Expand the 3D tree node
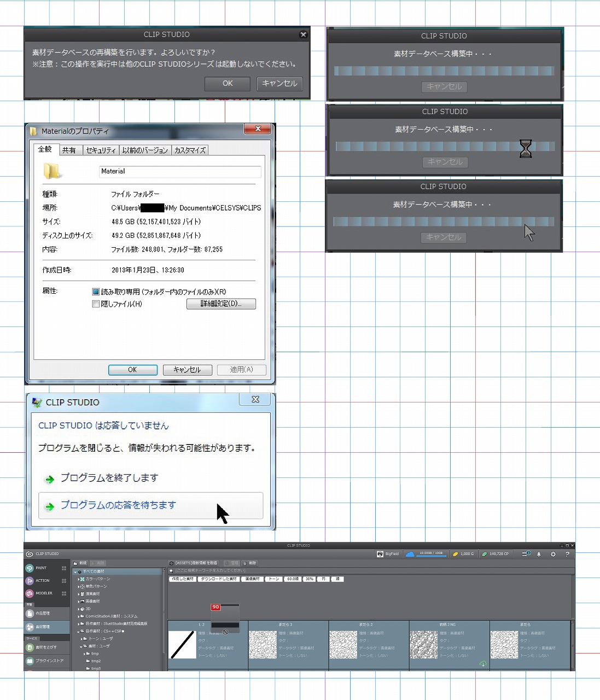The height and width of the screenshot is (700, 600). coord(78,609)
